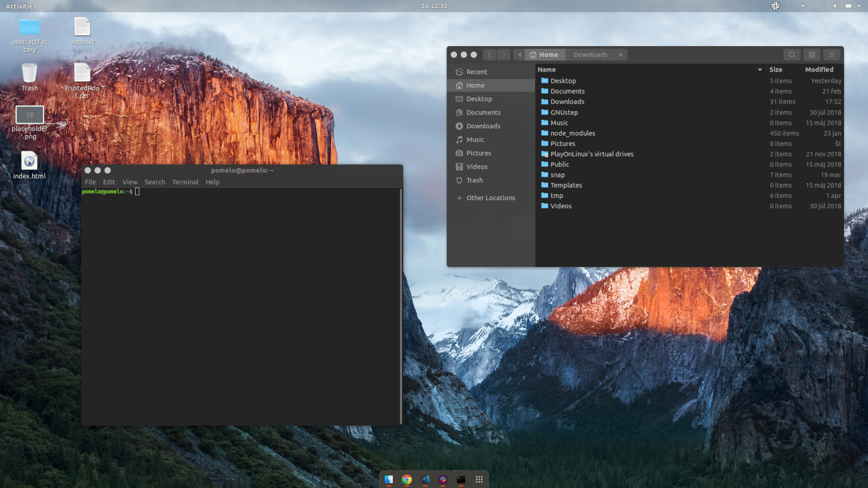
Task: Reverse sorting via the Name column arrow
Action: (x=761, y=69)
